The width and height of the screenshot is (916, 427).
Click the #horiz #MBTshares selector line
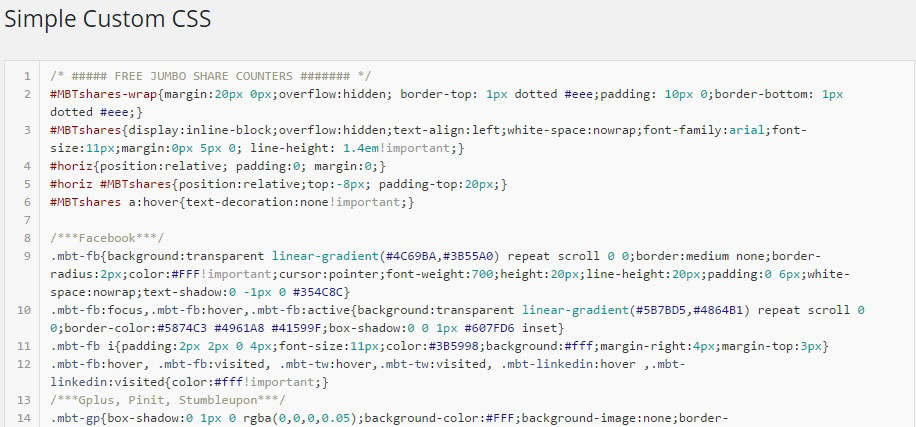tap(279, 185)
